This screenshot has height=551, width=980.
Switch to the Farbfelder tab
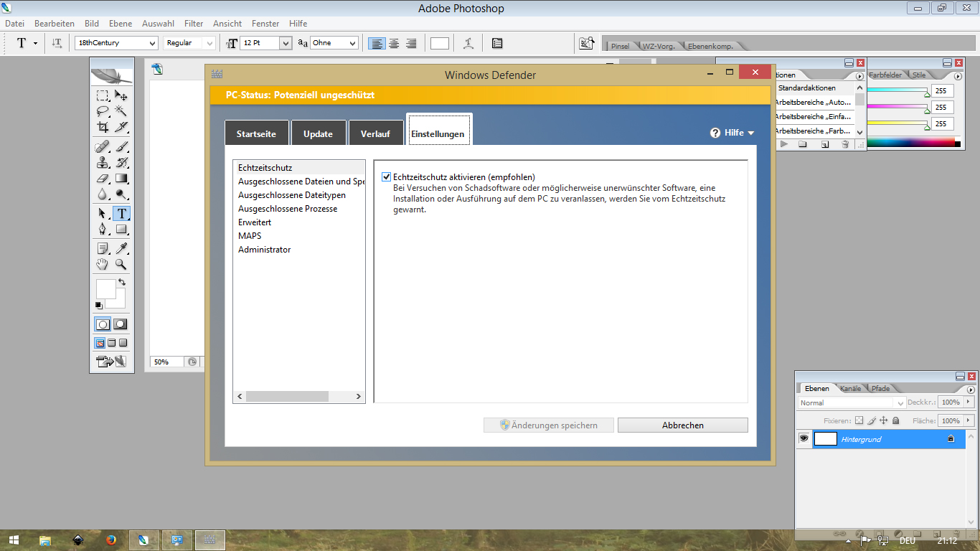click(885, 75)
